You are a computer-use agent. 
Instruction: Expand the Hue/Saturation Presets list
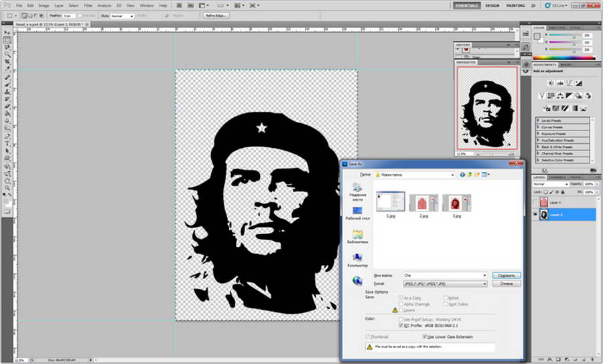(538, 140)
